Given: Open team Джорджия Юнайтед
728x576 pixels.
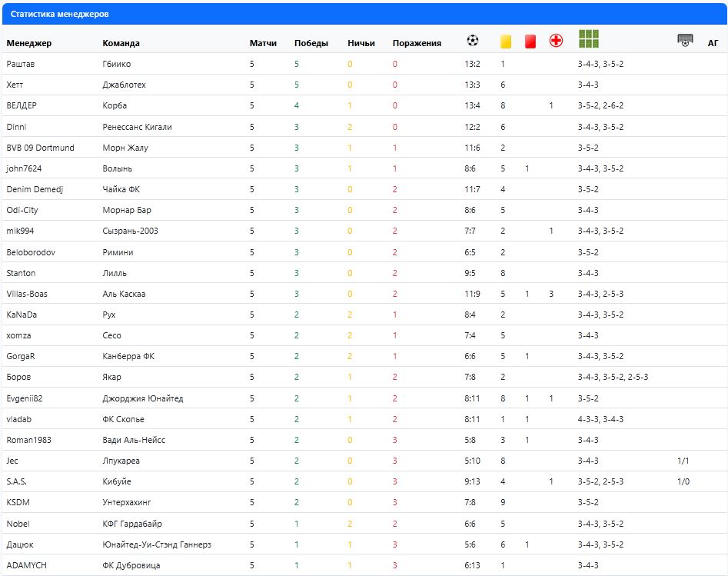Looking at the screenshot, I should [x=142, y=398].
